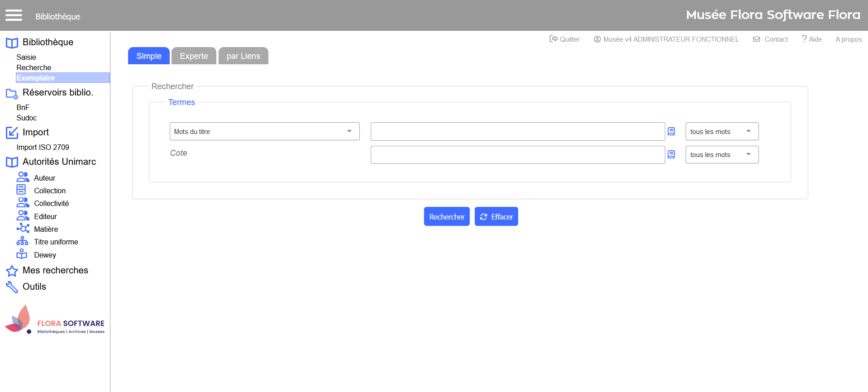Click the Mes recherches star icon
The width and height of the screenshot is (868, 392).
tap(12, 271)
